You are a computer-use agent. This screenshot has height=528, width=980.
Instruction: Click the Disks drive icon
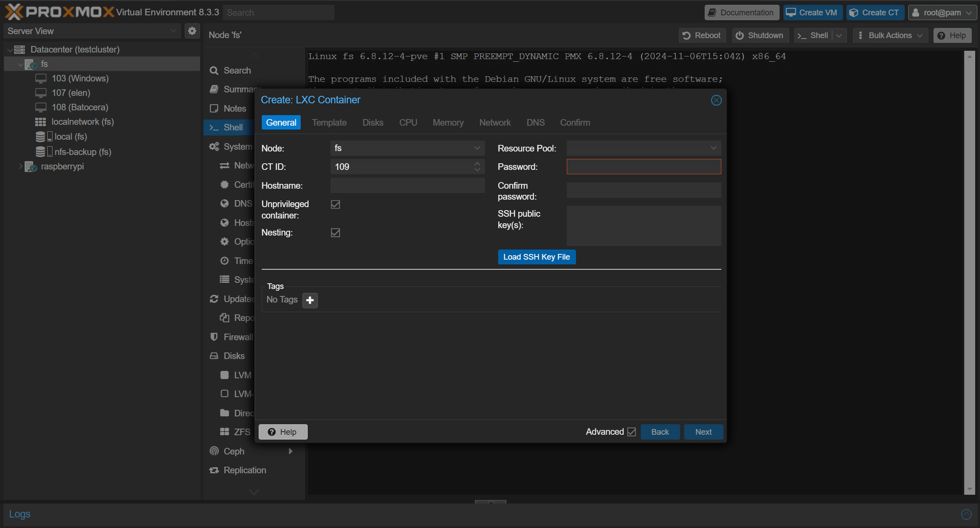pos(214,356)
